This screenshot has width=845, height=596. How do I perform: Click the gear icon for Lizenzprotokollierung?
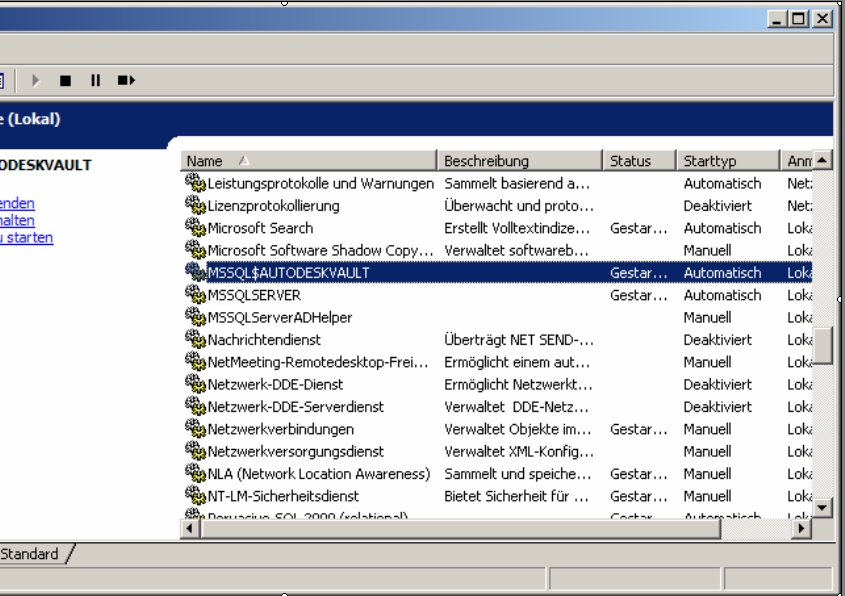click(195, 205)
